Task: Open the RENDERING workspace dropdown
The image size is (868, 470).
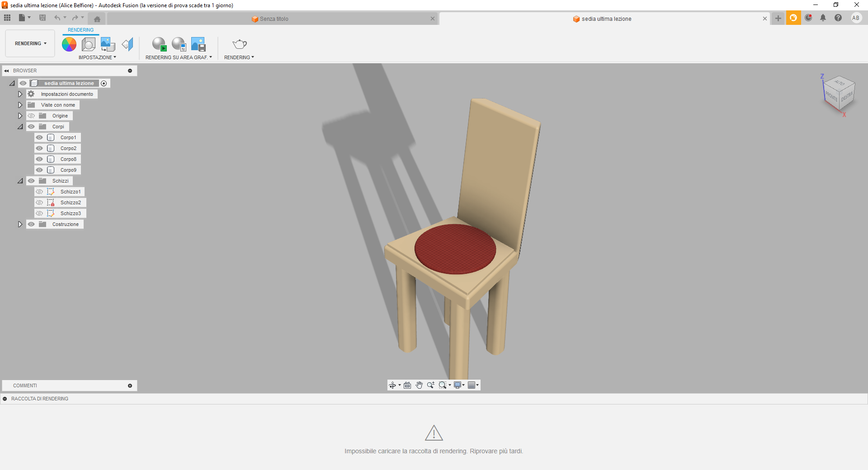Action: coord(30,43)
